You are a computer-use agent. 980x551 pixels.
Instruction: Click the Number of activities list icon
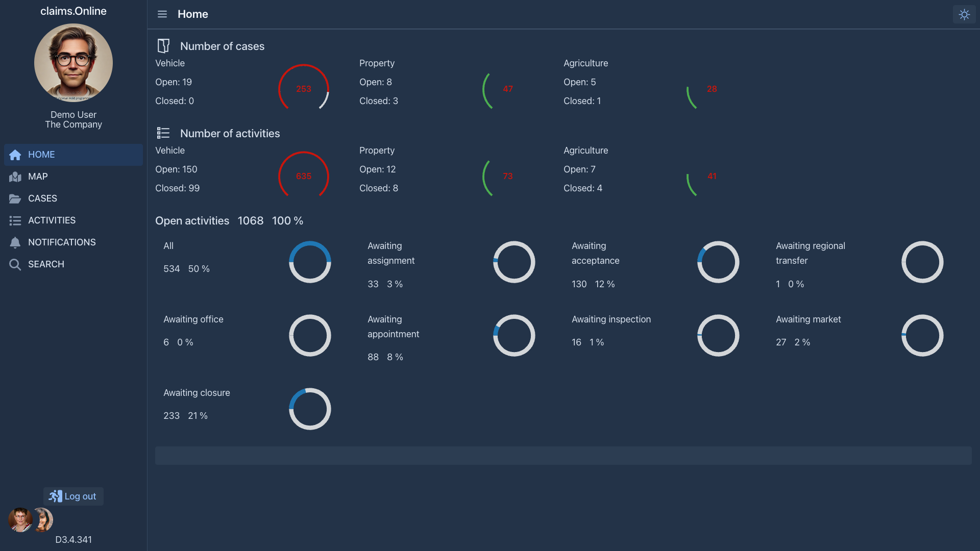pos(163,133)
